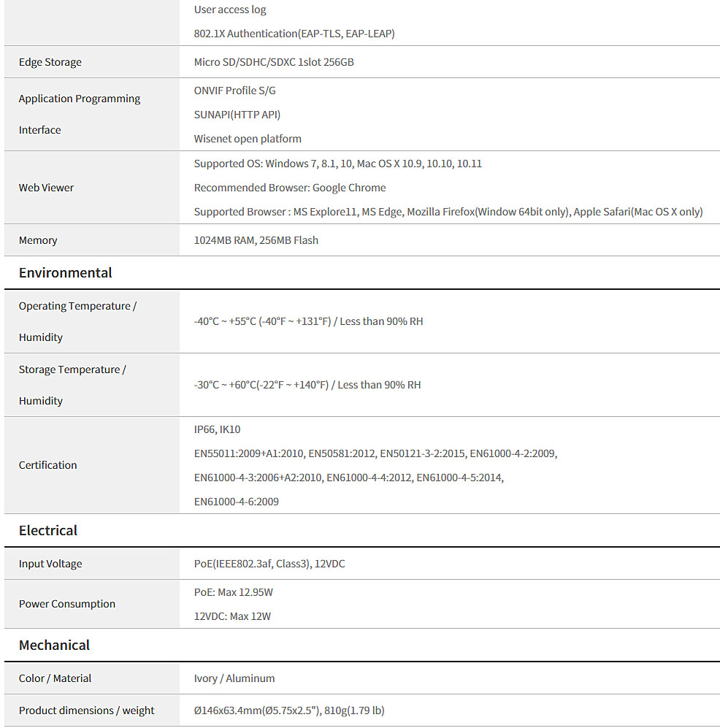720x728 pixels.
Task: Click the Memory row label
Action: click(38, 240)
